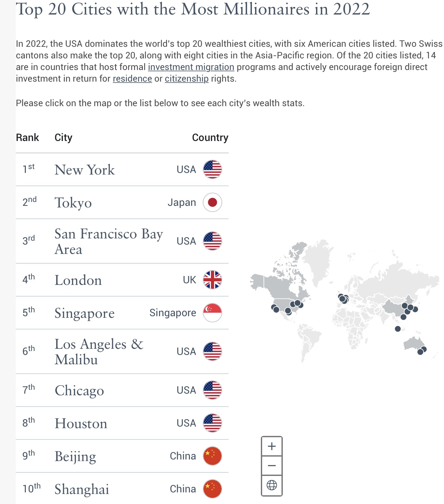Image resolution: width=444 pixels, height=504 pixels.
Task: Click the China flag icon beside Beijing
Action: click(x=212, y=456)
